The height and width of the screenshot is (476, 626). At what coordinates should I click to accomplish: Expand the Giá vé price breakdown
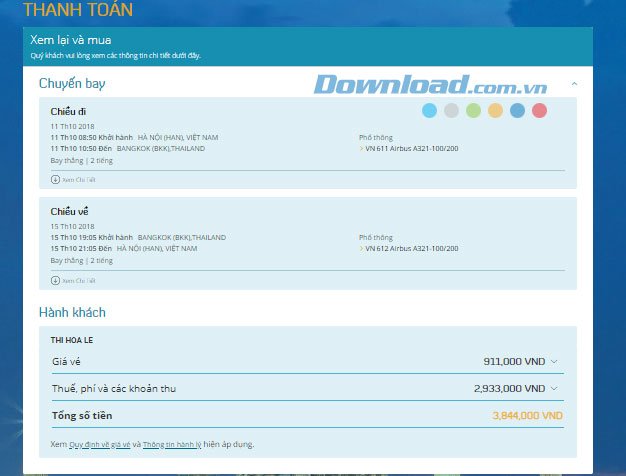[x=554, y=362]
